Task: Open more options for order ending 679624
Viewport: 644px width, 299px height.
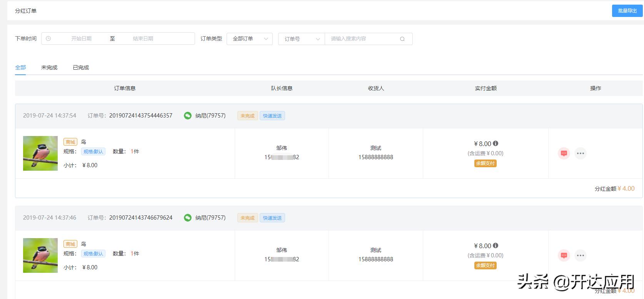Action: [581, 255]
